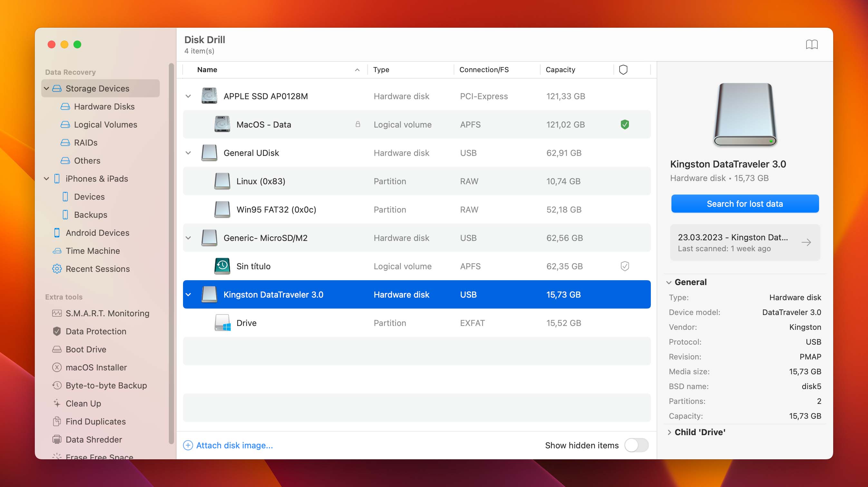This screenshot has height=487, width=868.
Task: Click the Boot Drive icon in sidebar
Action: pyautogui.click(x=57, y=349)
